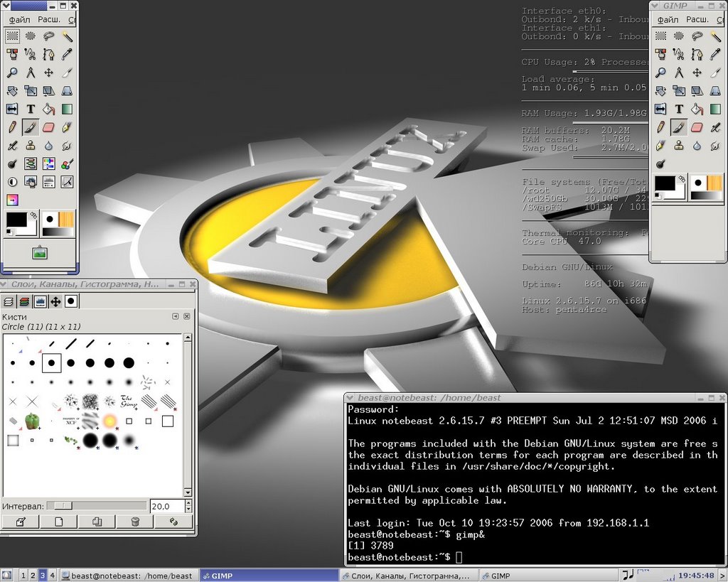Viewport: 728px width, 582px height.
Task: Click Refresh brushes button
Action: tap(173, 522)
